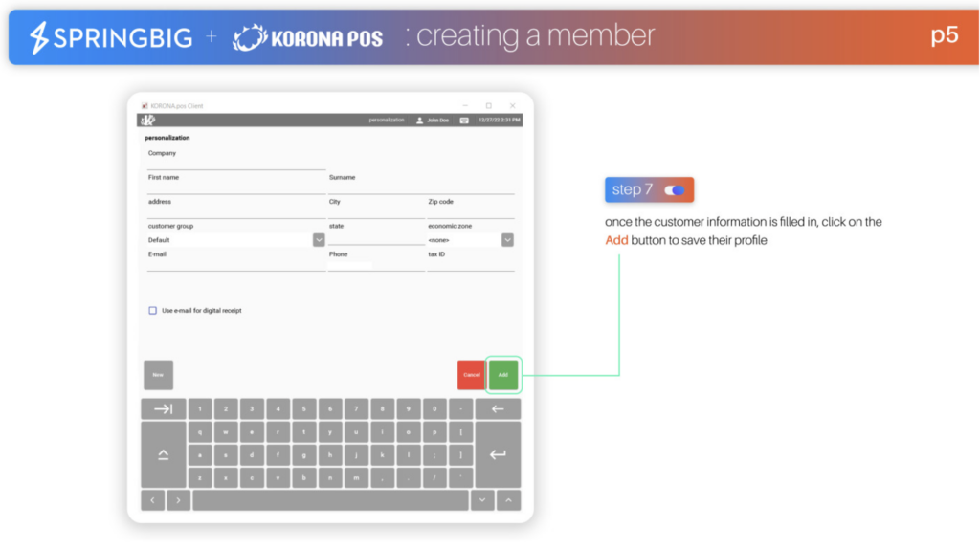Viewport: 980px width, 550px height.
Task: Tap the 3 key
Action: pyautogui.click(x=252, y=408)
